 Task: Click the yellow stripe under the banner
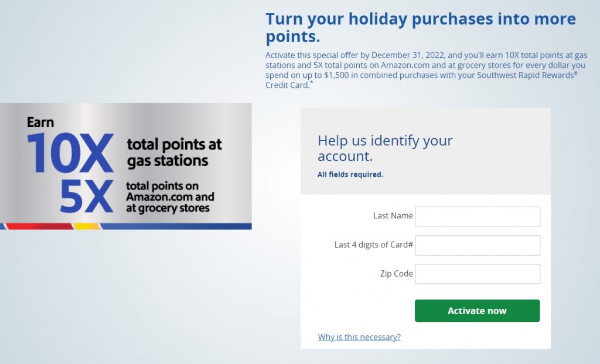[87, 226]
